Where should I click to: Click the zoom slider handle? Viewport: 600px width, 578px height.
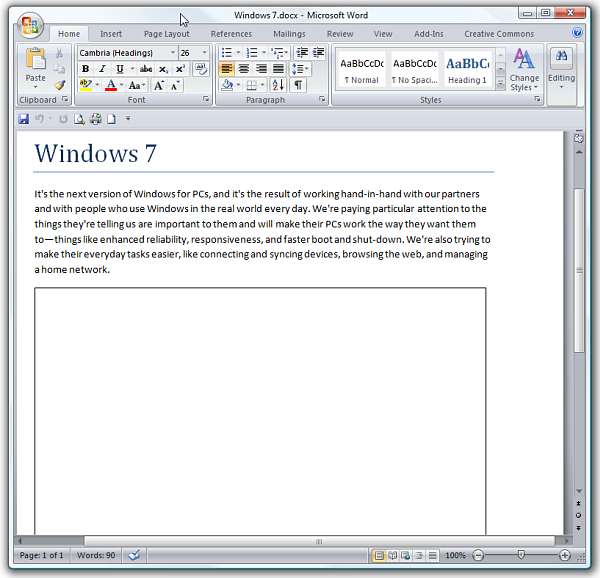(521, 554)
